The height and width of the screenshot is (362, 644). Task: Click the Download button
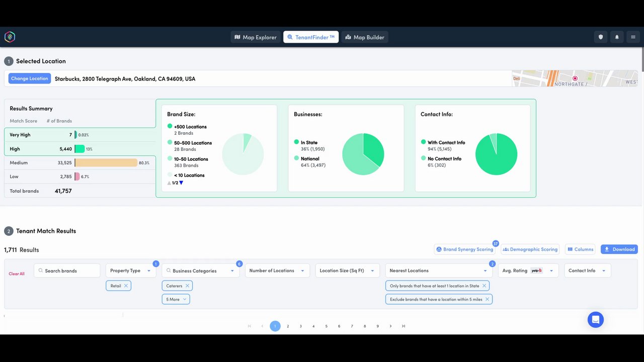tap(619, 249)
